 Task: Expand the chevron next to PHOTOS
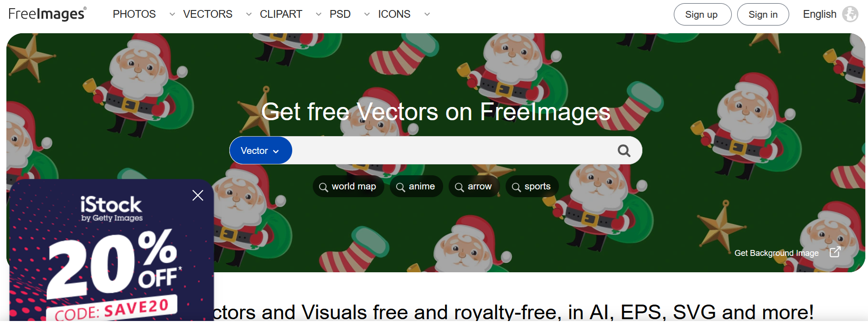pos(172,15)
